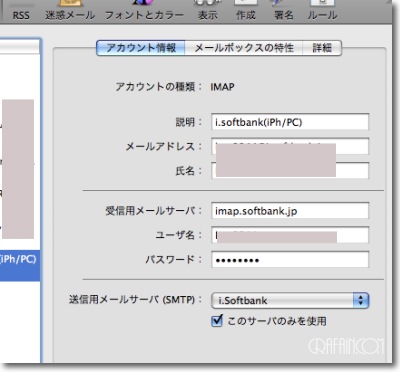The width and height of the screenshot is (400, 372).
Task: Click the 受信用メールサーバ field imap.softbank.jp
Action: pos(290,211)
